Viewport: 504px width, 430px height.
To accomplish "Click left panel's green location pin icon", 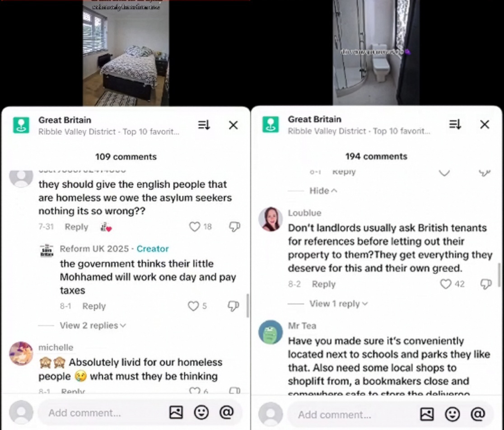I will coord(21,125).
